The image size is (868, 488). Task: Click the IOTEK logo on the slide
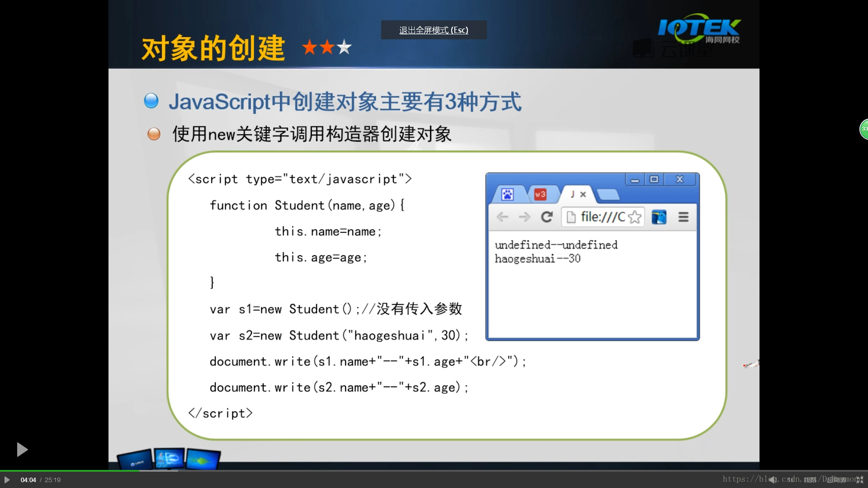point(699,29)
